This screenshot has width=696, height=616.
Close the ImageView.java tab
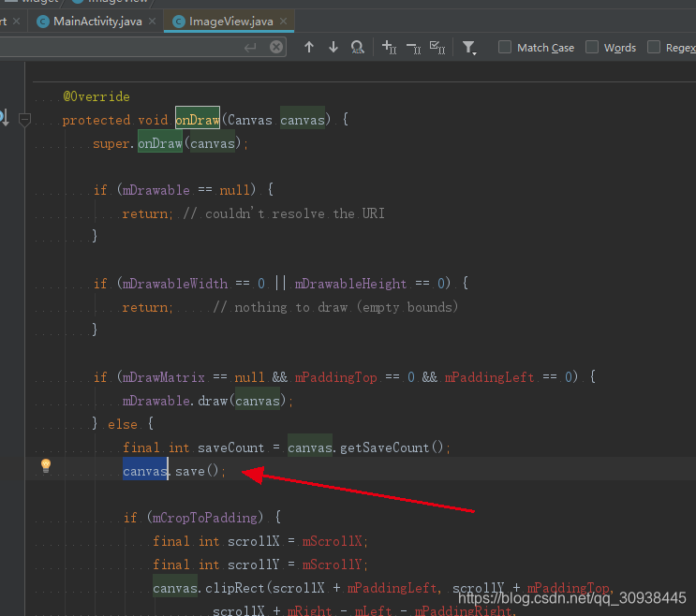pyautogui.click(x=284, y=22)
